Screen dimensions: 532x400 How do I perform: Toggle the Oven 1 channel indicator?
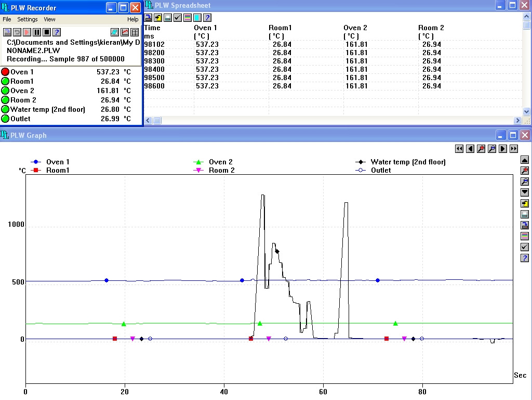(x=5, y=72)
